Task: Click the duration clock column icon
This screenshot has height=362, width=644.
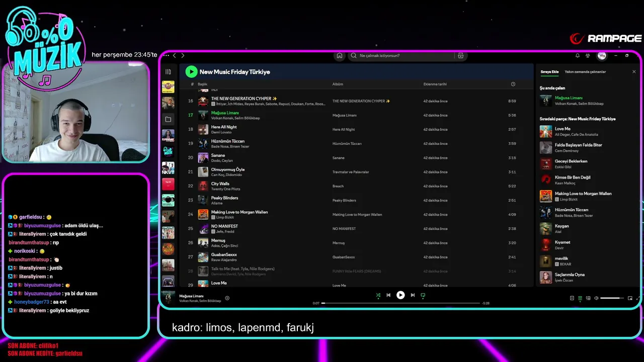Action: 513,84
